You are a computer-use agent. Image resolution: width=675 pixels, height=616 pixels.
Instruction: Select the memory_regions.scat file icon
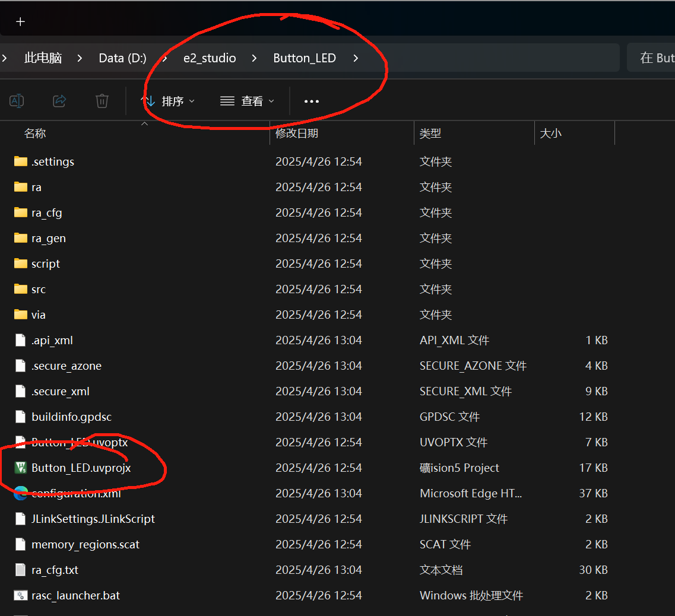tap(21, 545)
